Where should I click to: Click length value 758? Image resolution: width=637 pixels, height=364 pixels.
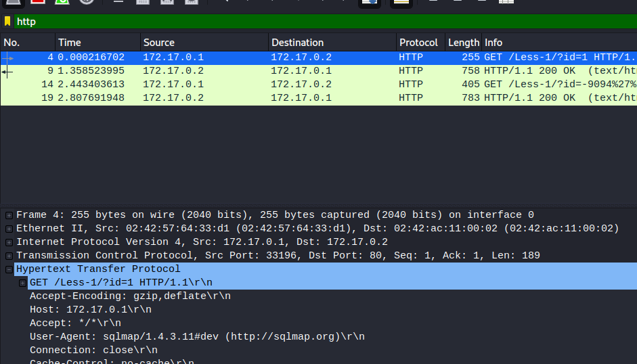(470, 71)
